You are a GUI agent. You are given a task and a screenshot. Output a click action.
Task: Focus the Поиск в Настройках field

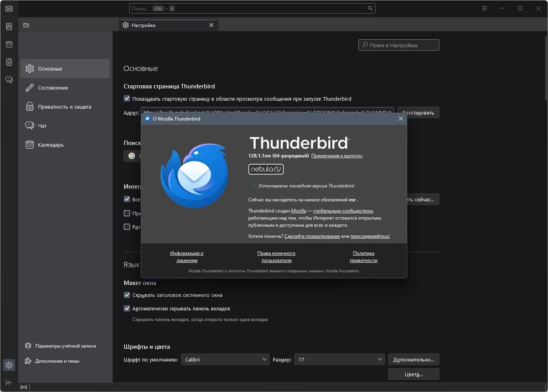399,45
